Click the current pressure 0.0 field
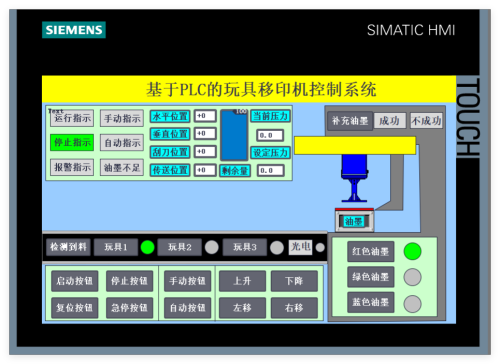500x364 pixels. (x=270, y=135)
